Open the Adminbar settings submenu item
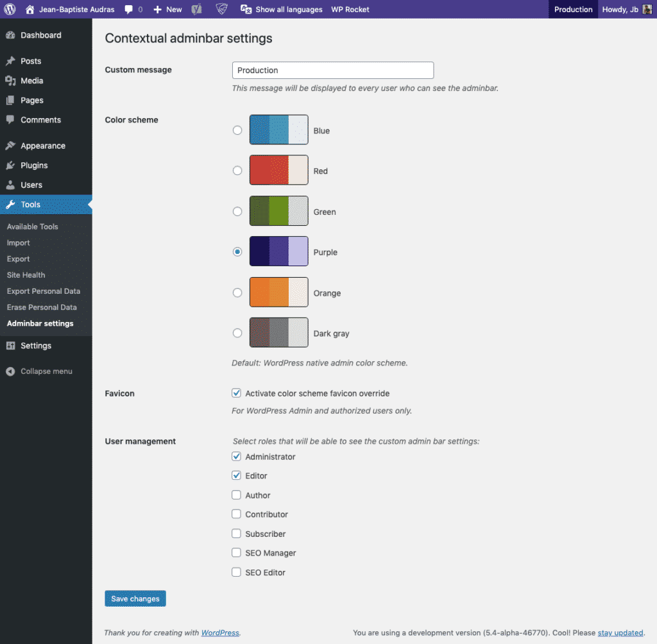Image resolution: width=657 pixels, height=644 pixels. 40,323
